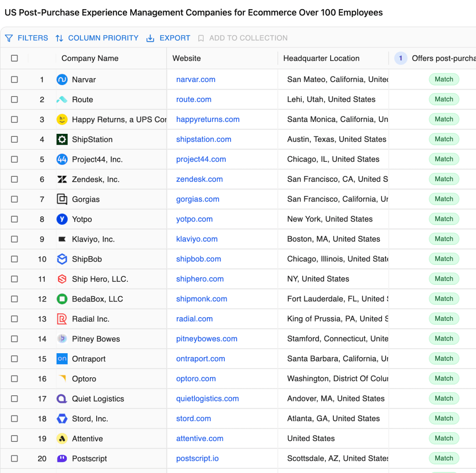This screenshot has width=476, height=473.
Task: Click the Quiet Logistics logo
Action: tap(62, 399)
